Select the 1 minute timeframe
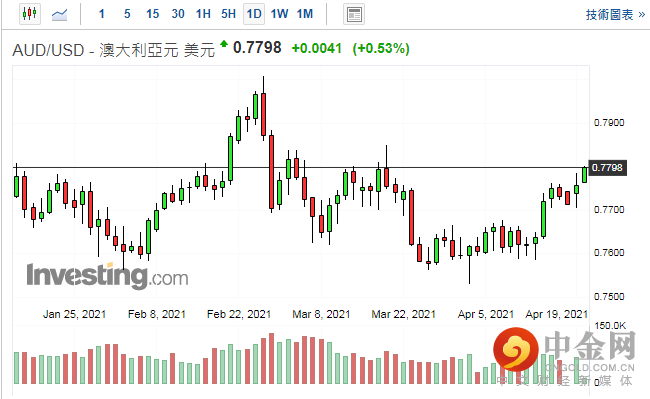The height and width of the screenshot is (399, 650). [102, 14]
